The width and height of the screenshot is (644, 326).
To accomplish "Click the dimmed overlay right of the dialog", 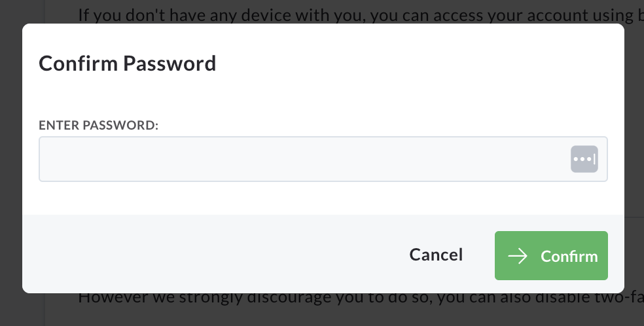I will click(x=634, y=164).
